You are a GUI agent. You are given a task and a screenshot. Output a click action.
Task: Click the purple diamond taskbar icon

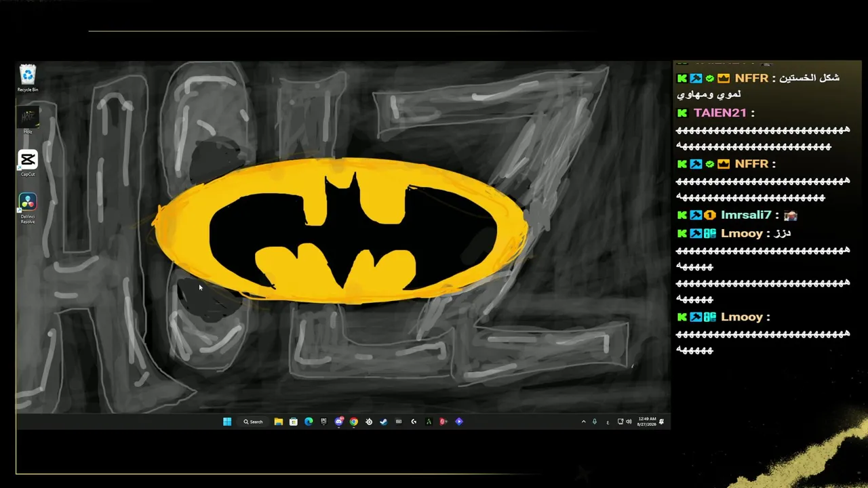459,422
